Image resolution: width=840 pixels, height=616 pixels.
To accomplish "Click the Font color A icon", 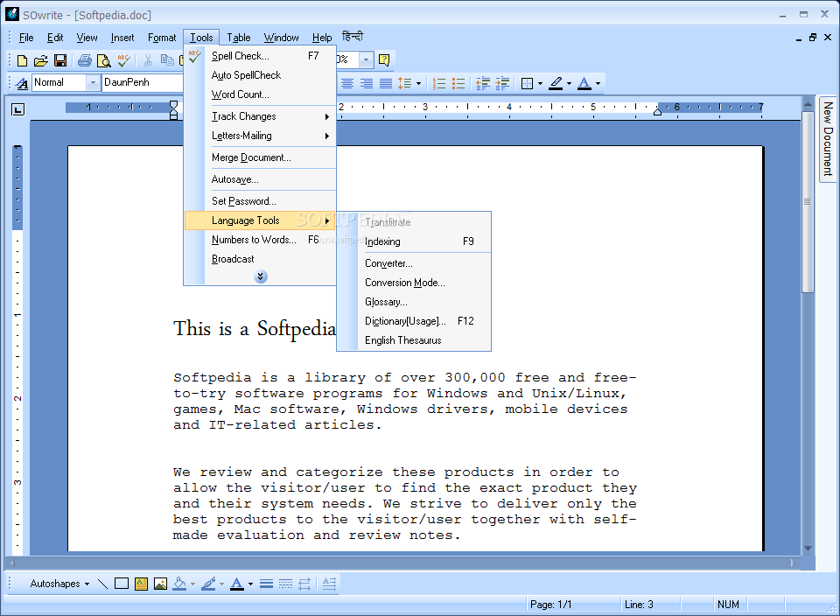I will click(x=584, y=83).
